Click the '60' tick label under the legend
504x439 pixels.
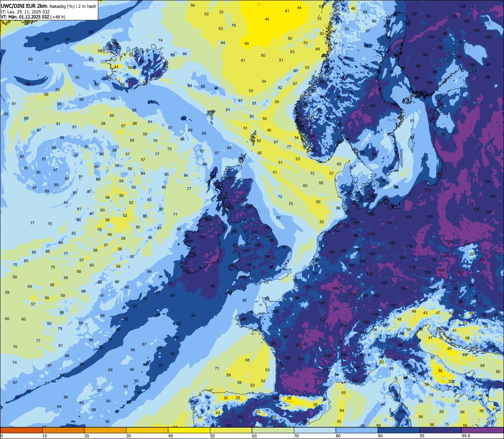click(254, 436)
